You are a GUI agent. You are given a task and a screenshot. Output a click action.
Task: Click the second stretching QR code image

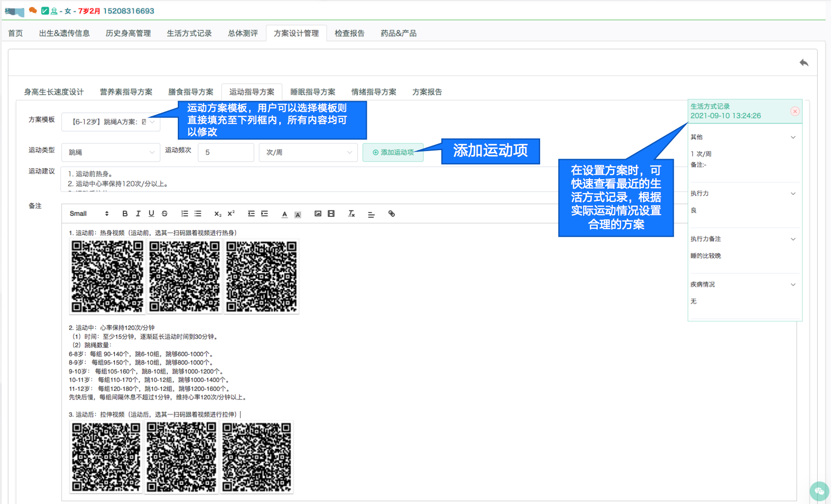(181, 457)
